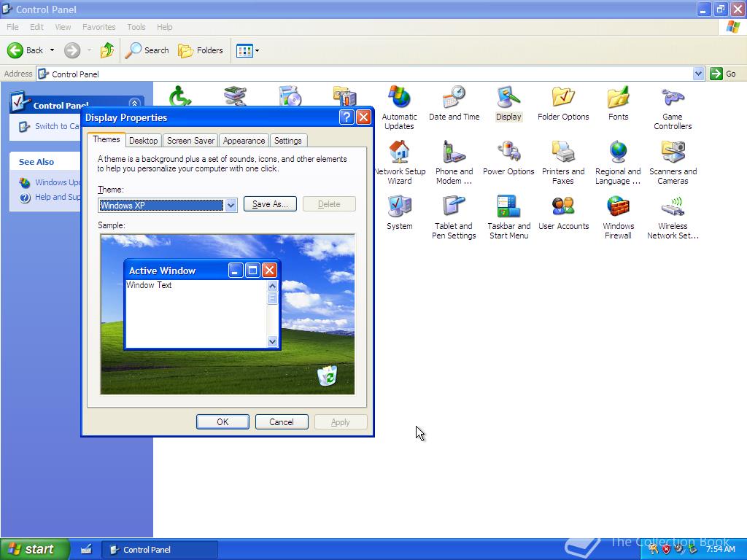Open the Help menu
This screenshot has height=560, width=747.
pos(164,27)
